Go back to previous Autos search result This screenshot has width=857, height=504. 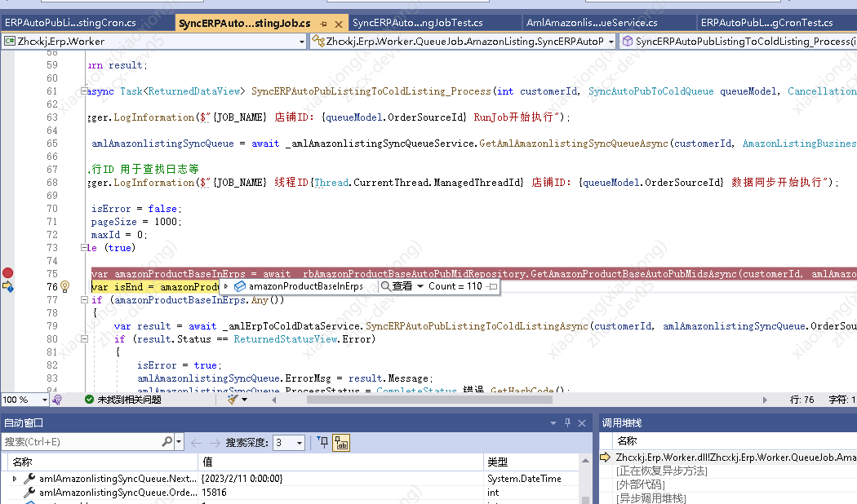(196, 442)
